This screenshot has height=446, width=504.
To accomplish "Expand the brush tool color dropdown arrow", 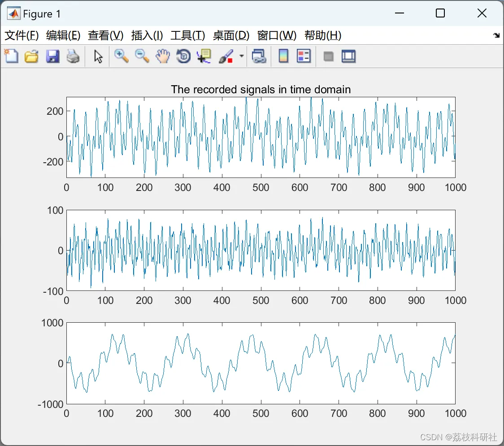I will (242, 56).
